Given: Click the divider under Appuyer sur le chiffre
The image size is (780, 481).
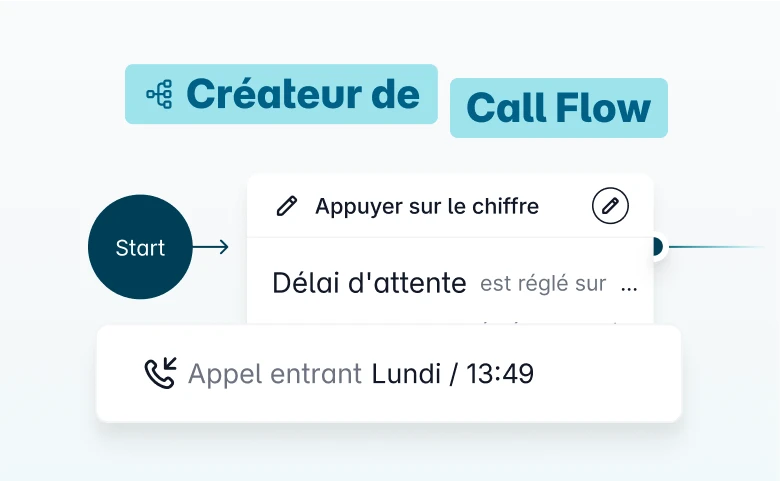Looking at the screenshot, I should (x=450, y=238).
